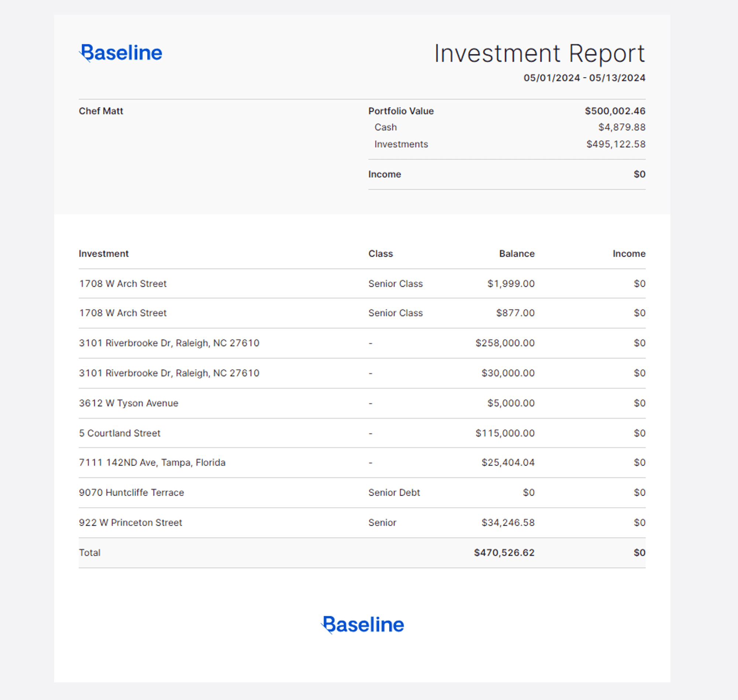Click the $258,000.00 Riverbrooke balance
Image resolution: width=738 pixels, height=700 pixels.
click(x=504, y=343)
